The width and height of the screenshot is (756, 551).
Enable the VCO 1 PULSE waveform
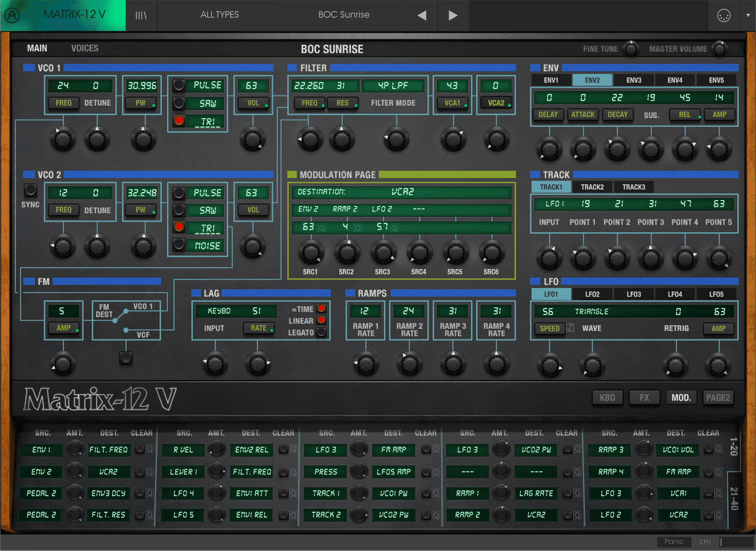point(179,85)
